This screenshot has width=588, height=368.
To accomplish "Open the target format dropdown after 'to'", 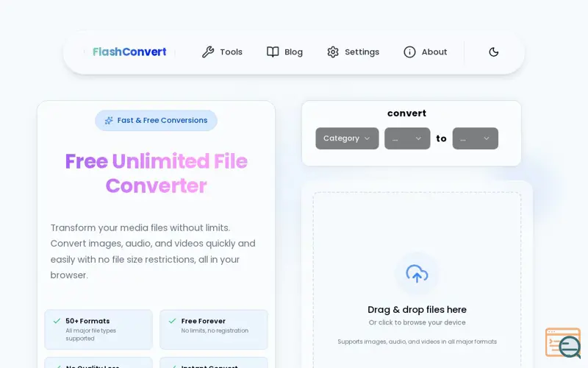I will pyautogui.click(x=476, y=138).
